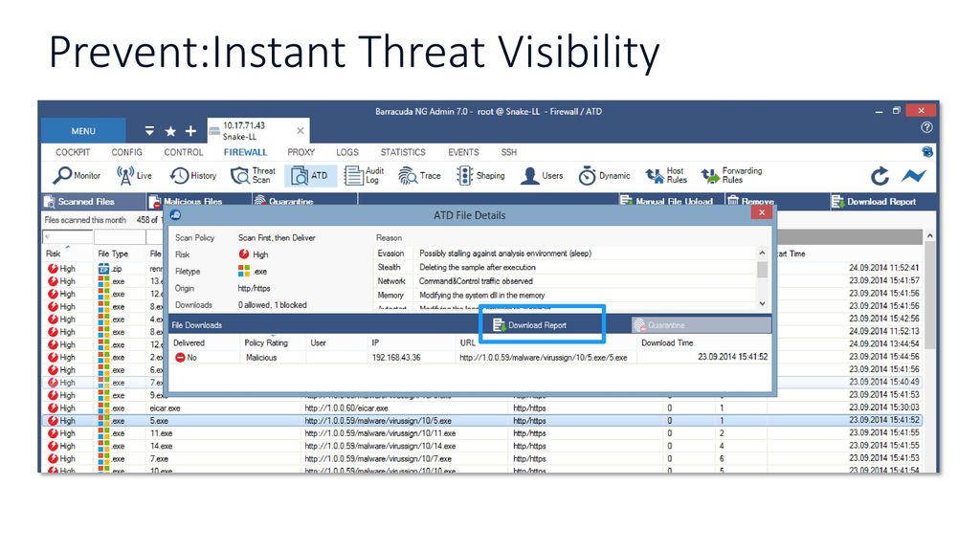Click the Delivered column header
This screenshot has height=551, width=980.
coord(189,342)
